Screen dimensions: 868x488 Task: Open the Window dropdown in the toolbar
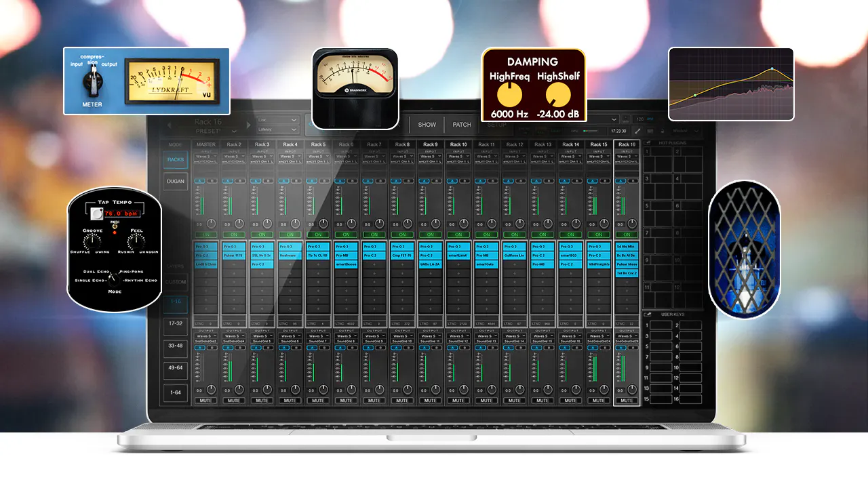point(686,131)
